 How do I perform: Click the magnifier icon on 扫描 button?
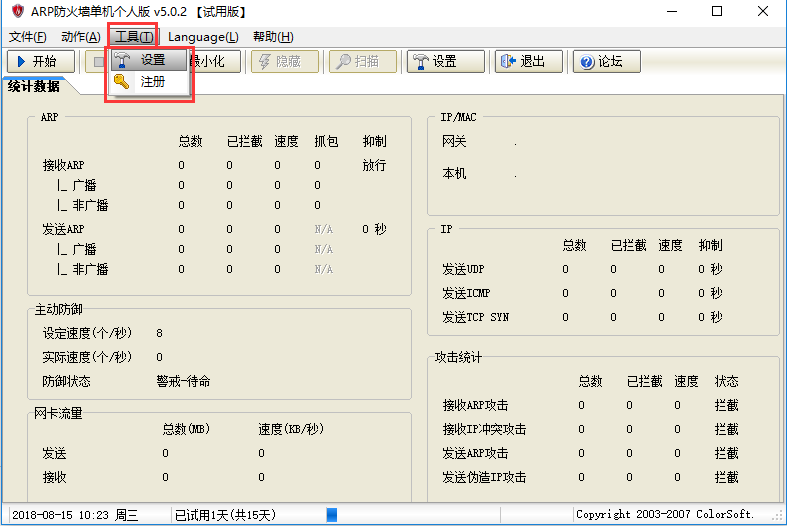coord(343,61)
